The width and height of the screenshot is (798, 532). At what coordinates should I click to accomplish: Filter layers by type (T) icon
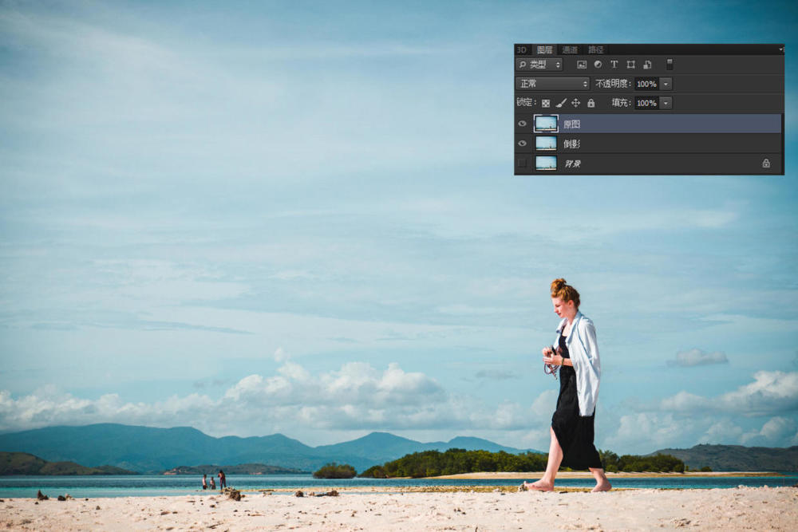point(614,65)
